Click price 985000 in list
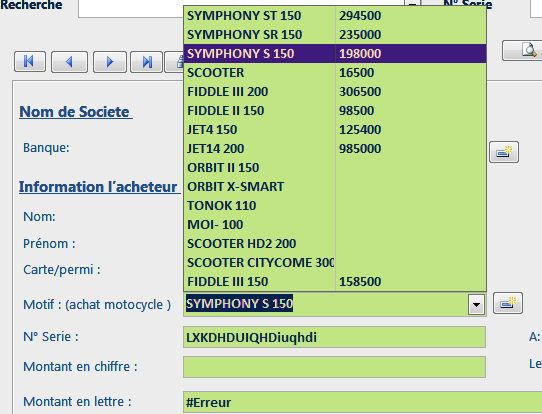The height and width of the screenshot is (414, 542). coord(360,149)
